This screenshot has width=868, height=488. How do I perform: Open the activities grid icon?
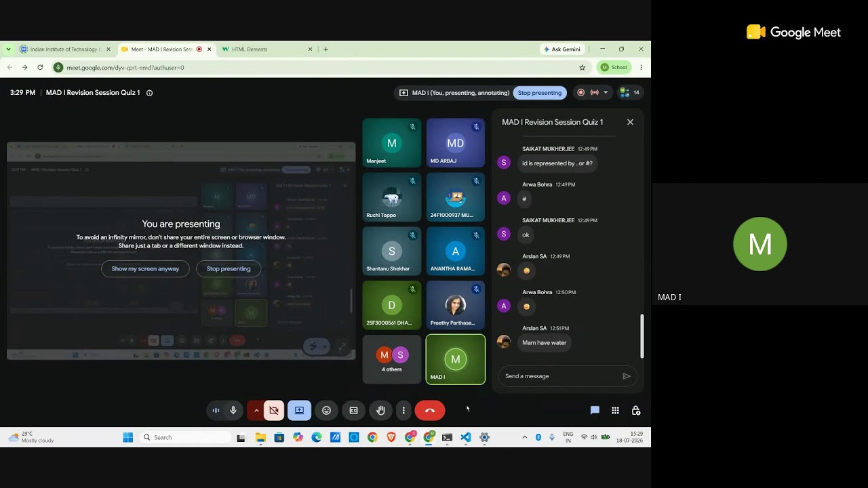[x=615, y=410]
